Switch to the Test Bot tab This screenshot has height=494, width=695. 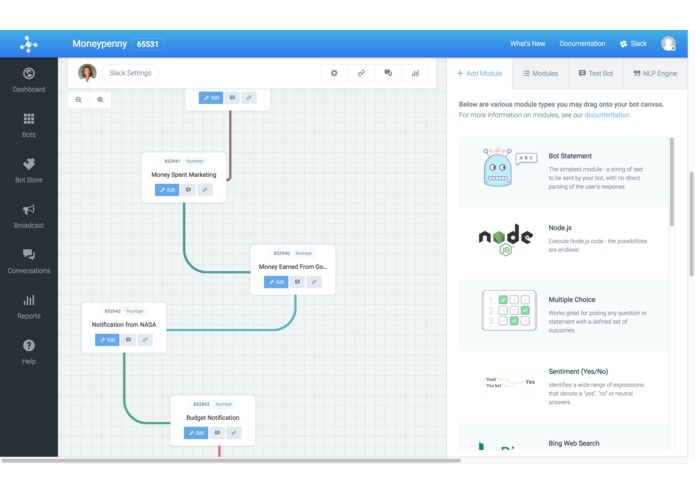coord(596,74)
